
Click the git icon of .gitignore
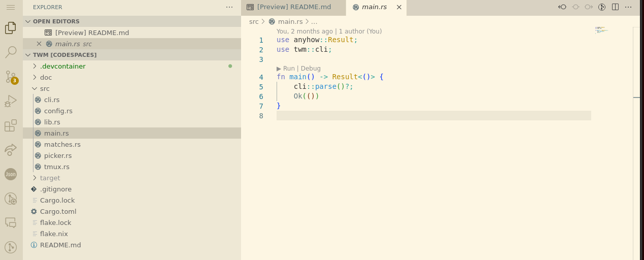(34, 189)
